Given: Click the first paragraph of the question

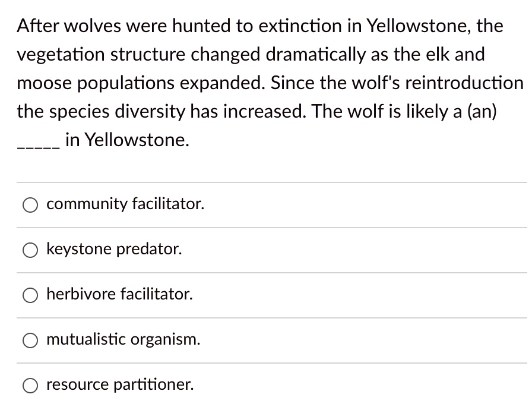Looking at the screenshot, I should tap(261, 83).
